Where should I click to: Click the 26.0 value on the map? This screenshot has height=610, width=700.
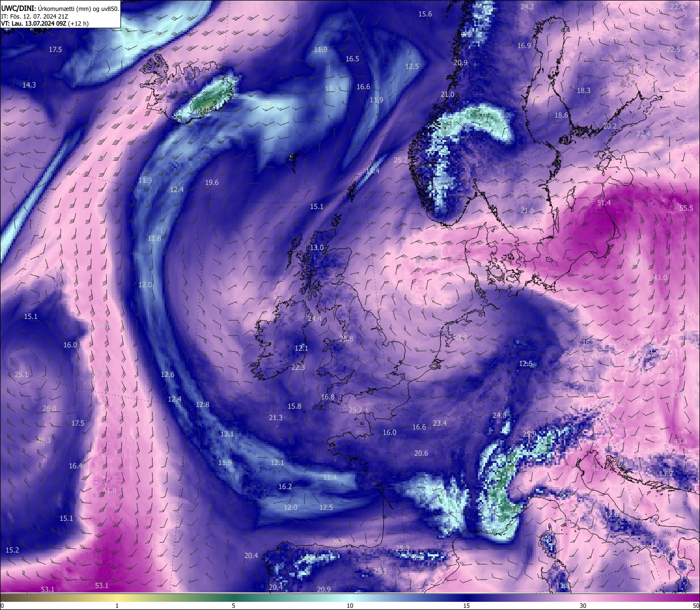click(49, 408)
